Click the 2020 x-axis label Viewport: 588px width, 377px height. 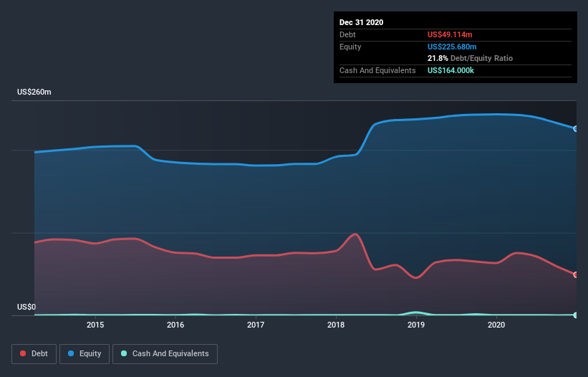click(496, 325)
